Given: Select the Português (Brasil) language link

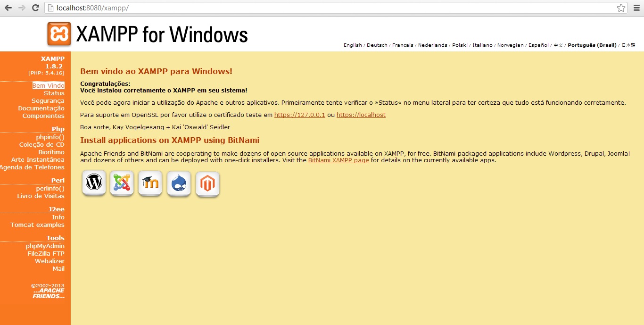Looking at the screenshot, I should (x=592, y=45).
